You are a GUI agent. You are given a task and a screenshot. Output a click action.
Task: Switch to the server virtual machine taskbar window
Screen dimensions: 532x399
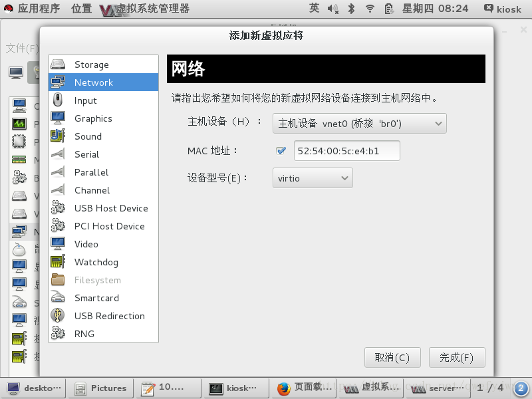coord(438,388)
